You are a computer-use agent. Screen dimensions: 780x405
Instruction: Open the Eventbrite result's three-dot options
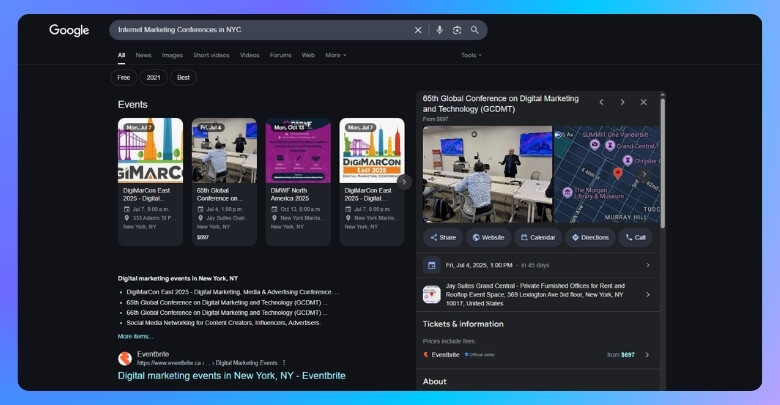[284, 363]
